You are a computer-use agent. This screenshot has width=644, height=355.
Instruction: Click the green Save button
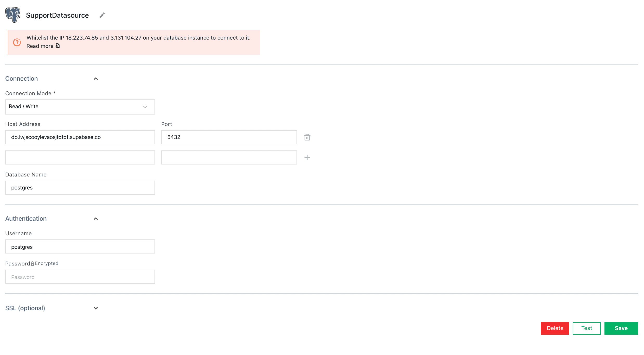(x=621, y=328)
